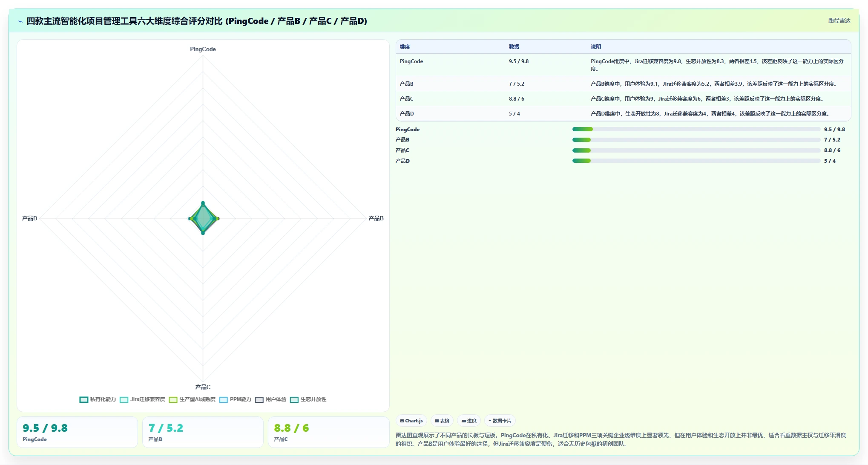Screen dimensions: 868x465
Task: Click the small icon before the page title
Action: pos(20,21)
